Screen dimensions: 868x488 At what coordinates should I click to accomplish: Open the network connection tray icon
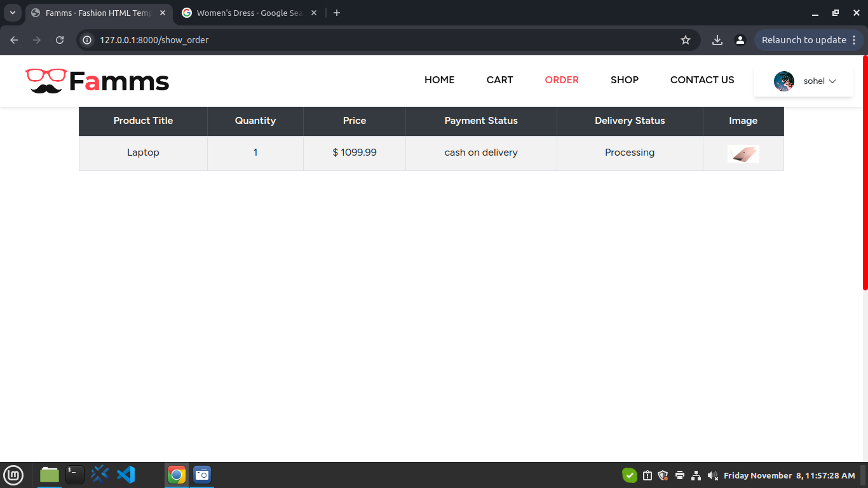coord(696,475)
